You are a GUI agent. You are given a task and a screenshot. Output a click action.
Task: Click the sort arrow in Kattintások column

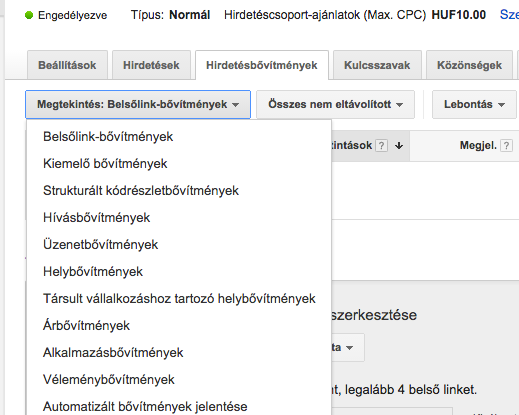399,146
